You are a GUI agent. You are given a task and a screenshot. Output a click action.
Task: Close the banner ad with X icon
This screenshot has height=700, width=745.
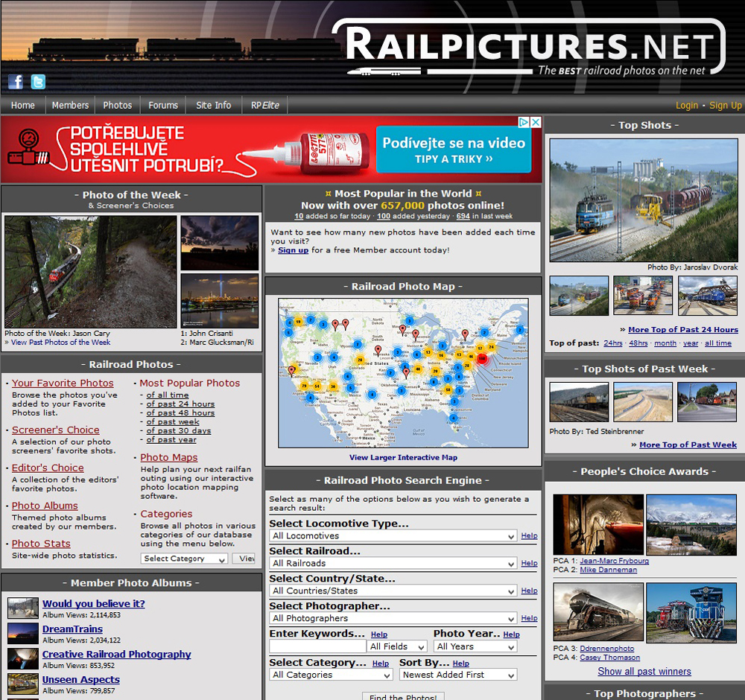pyautogui.click(x=536, y=122)
